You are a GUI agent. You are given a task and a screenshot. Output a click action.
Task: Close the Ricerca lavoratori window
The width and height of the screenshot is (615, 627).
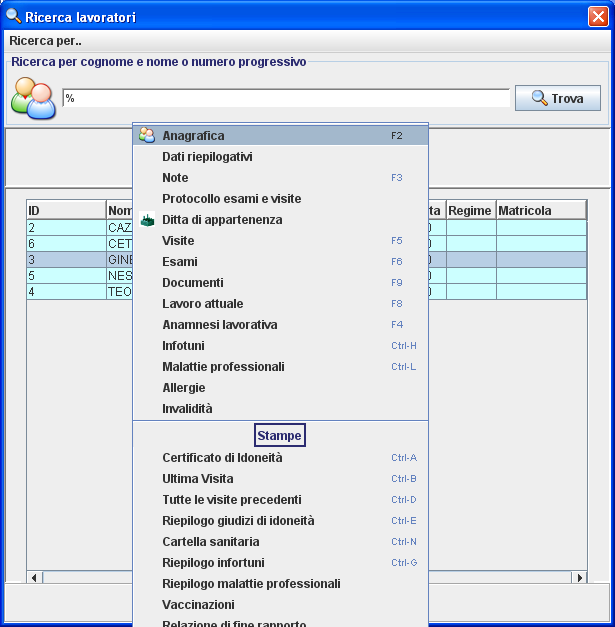pyautogui.click(x=598, y=17)
